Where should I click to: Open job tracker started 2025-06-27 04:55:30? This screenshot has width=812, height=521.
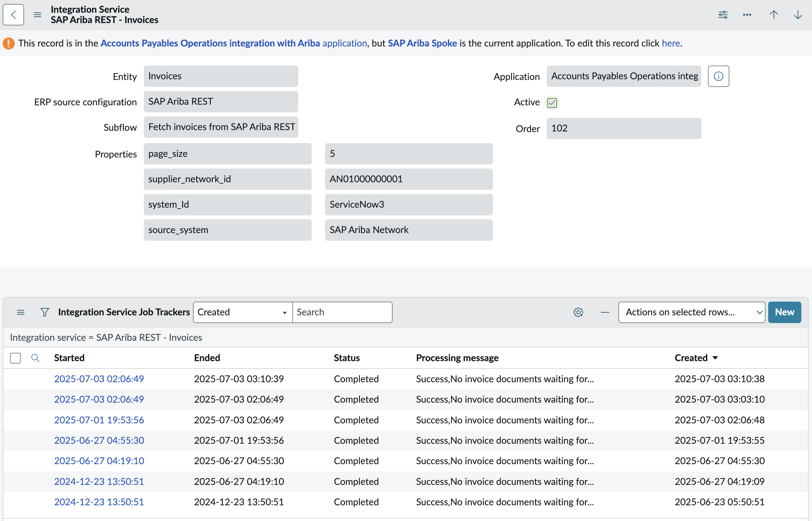coord(99,440)
